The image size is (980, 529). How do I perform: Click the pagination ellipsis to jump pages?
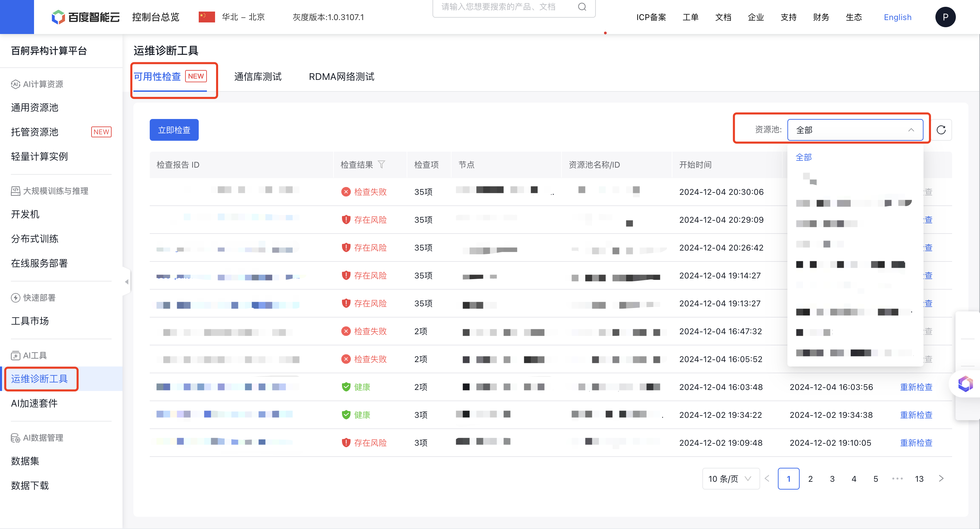(x=897, y=479)
